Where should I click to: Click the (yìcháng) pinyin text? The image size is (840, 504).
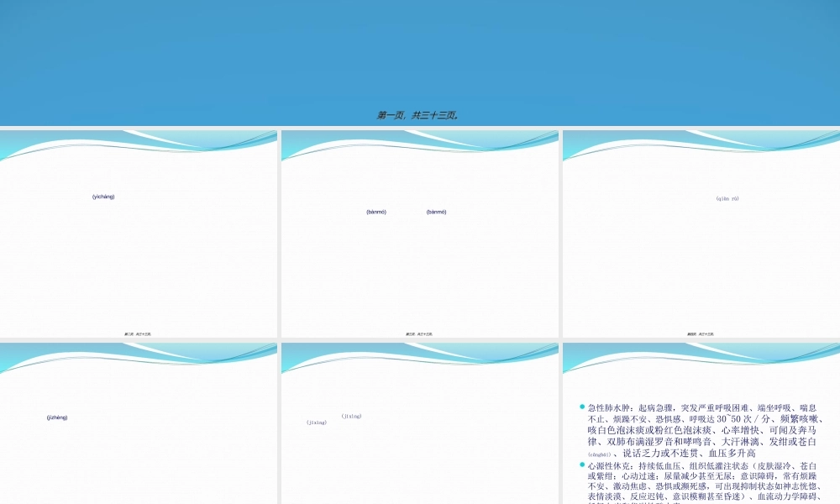[x=103, y=197]
